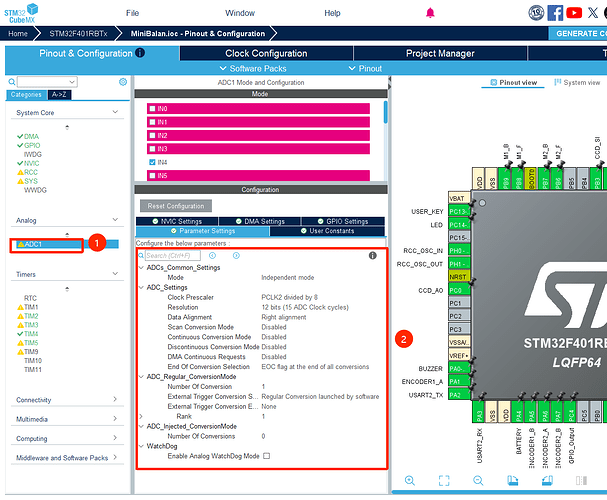Click the info icon beside Pinout & Configuration

pos(140,53)
